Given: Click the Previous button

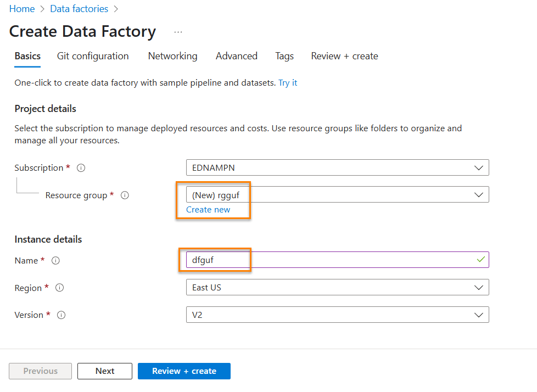Looking at the screenshot, I should coord(41,371).
